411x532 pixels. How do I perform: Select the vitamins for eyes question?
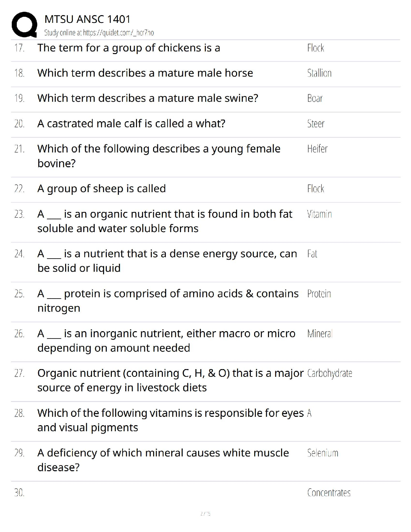click(x=171, y=420)
